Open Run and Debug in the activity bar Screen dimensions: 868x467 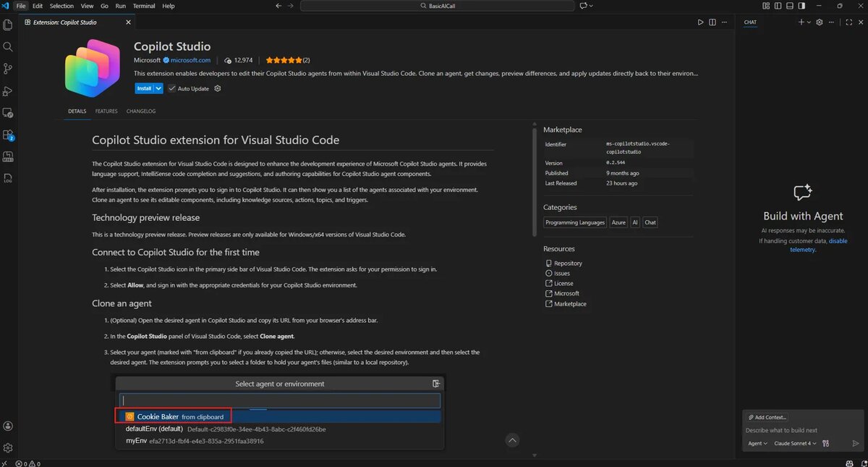(8, 91)
